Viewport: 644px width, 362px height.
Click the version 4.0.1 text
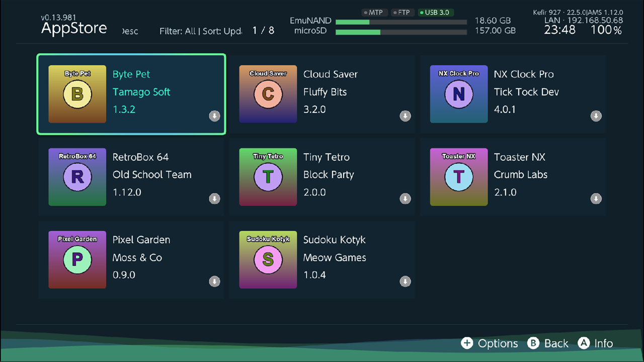click(505, 109)
